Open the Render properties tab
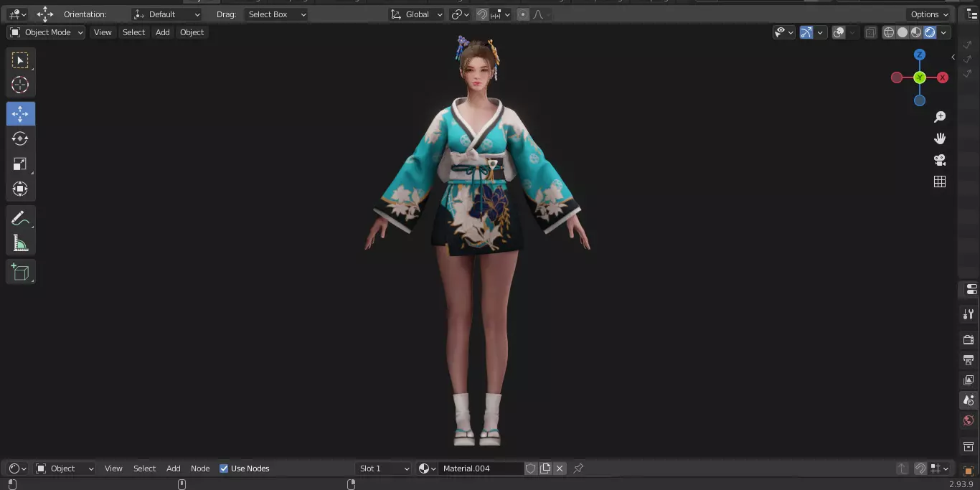This screenshot has height=490, width=980. pyautogui.click(x=969, y=339)
